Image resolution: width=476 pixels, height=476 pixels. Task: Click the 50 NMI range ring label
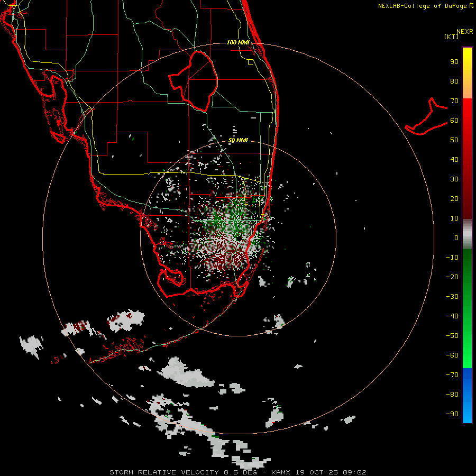click(238, 140)
